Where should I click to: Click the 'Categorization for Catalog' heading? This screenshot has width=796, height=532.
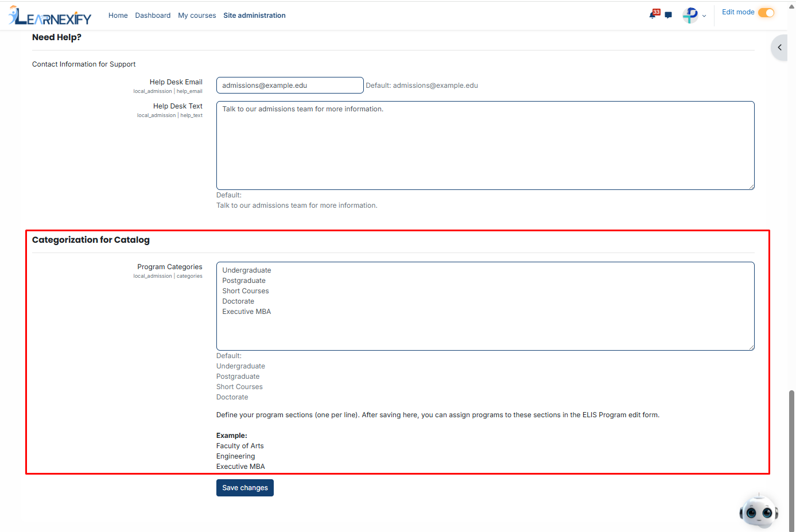click(91, 240)
